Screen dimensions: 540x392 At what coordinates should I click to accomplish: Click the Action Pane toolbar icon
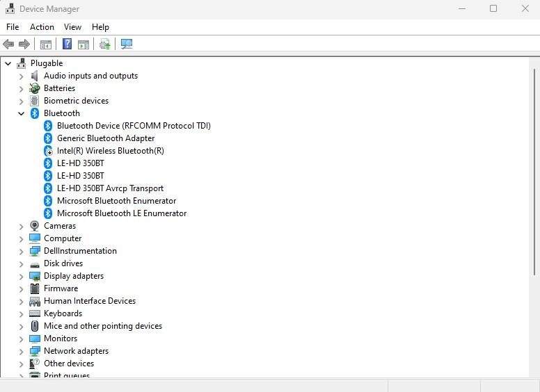coord(84,44)
